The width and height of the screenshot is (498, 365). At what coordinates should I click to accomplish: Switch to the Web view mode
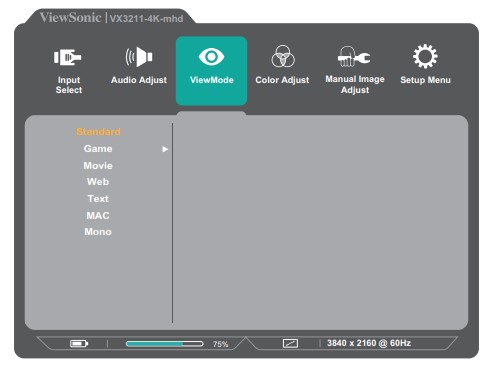(x=98, y=182)
